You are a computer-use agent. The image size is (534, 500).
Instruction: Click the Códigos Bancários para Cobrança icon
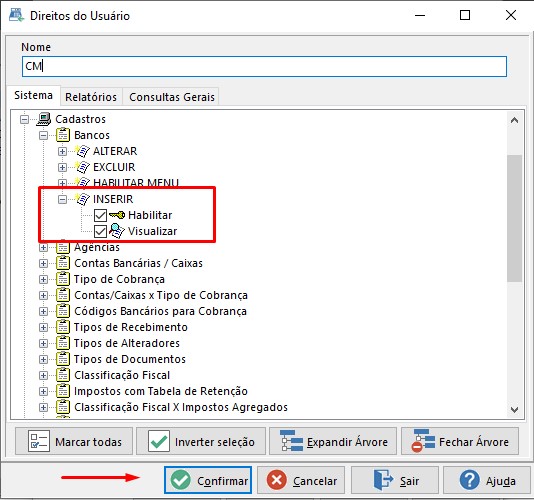tap(63, 311)
